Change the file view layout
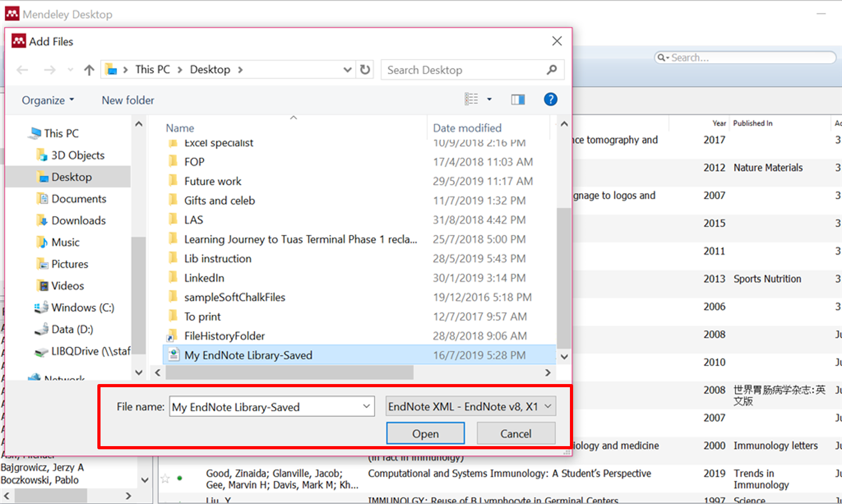This screenshot has width=842, height=504. 472,99
